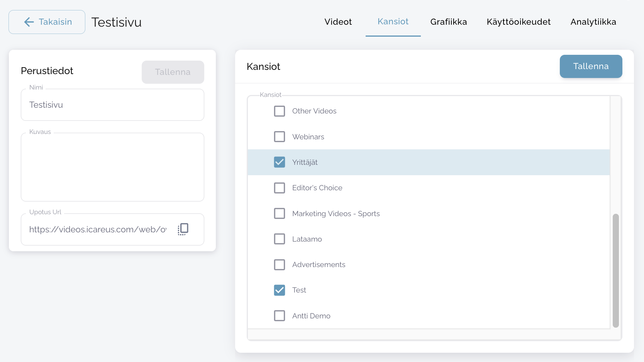Enable the Advertisements checkbox
Viewport: 644px width, 362px height.
[x=279, y=265]
